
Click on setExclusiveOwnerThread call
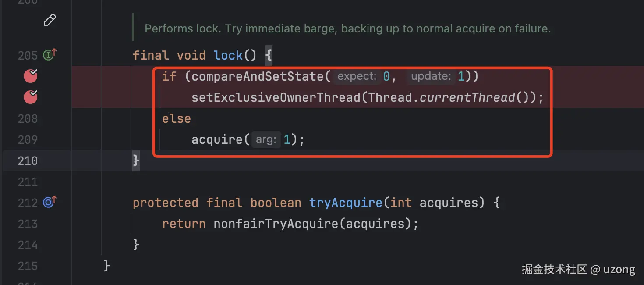click(275, 97)
